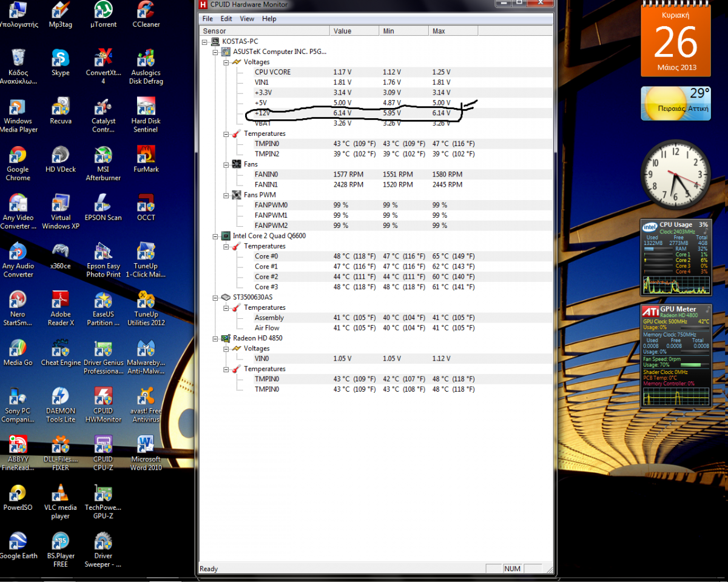Viewport: 728px width, 582px height.
Task: Select the Air Flow temperature row
Action: (376, 328)
